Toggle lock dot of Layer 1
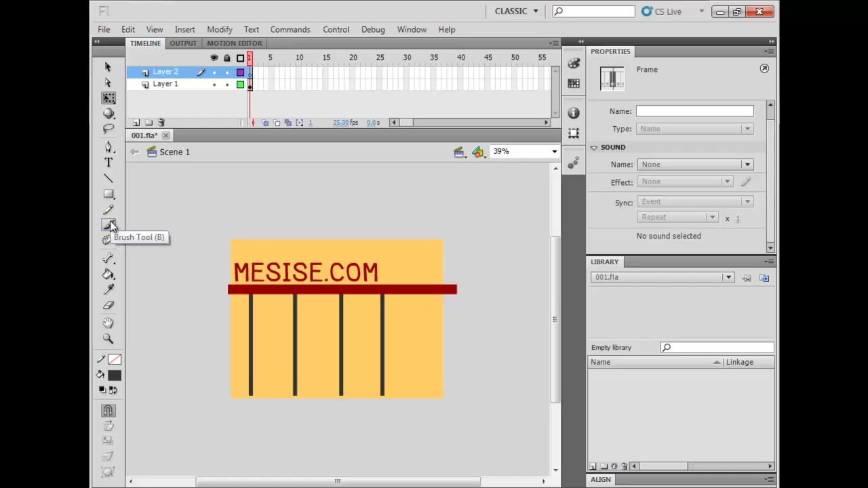Screen dimensions: 868x488 [x=227, y=85]
